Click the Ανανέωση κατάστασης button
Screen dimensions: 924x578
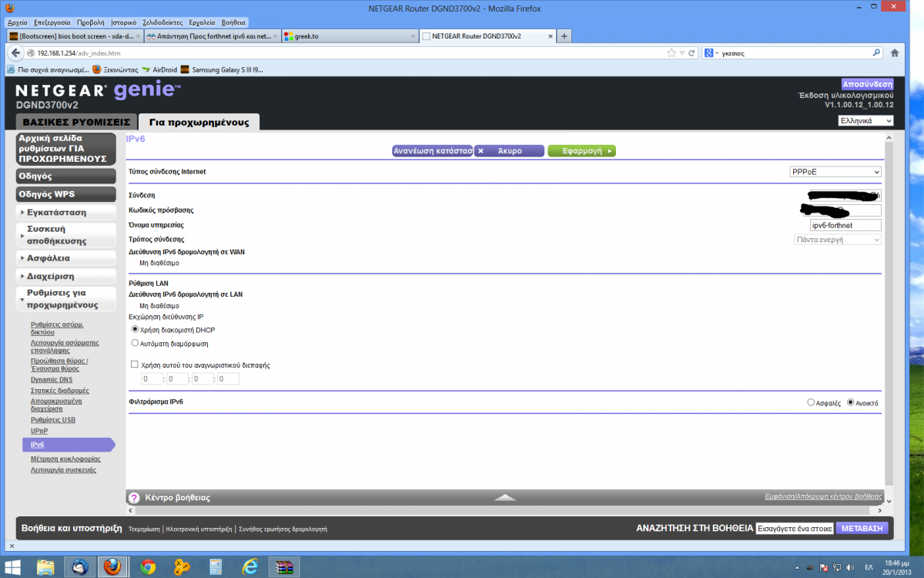(x=432, y=151)
